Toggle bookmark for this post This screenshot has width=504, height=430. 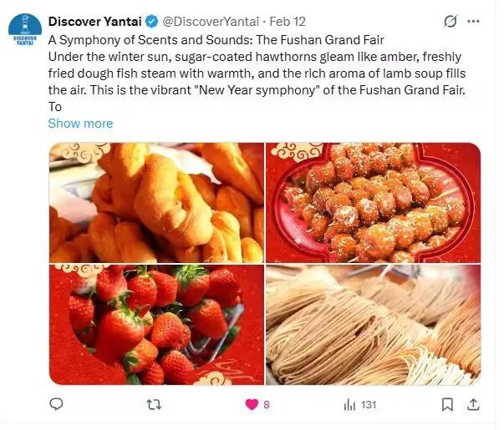447,404
